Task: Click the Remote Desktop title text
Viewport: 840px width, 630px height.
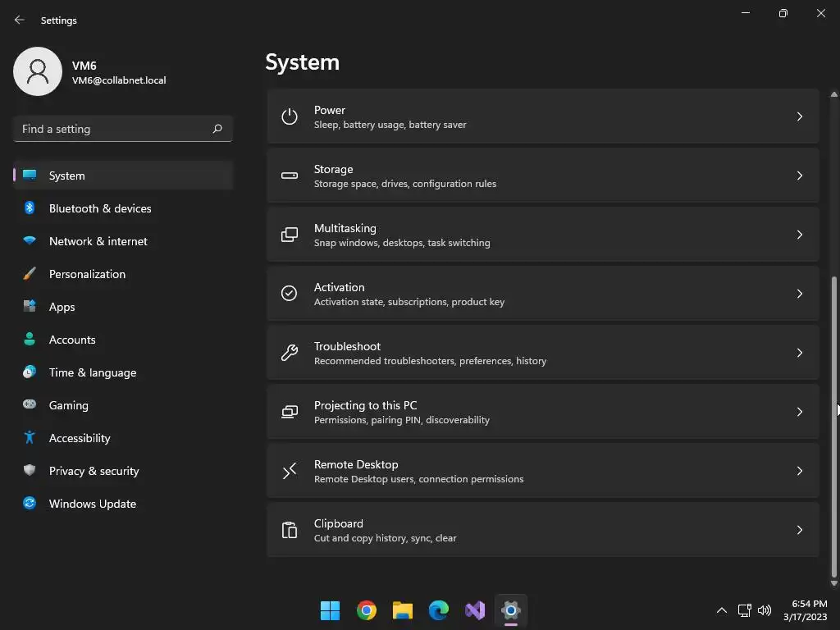Action: pyautogui.click(x=356, y=464)
